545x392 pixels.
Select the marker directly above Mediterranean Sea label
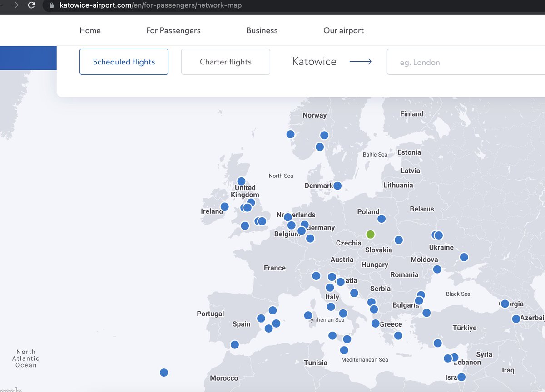tap(344, 350)
